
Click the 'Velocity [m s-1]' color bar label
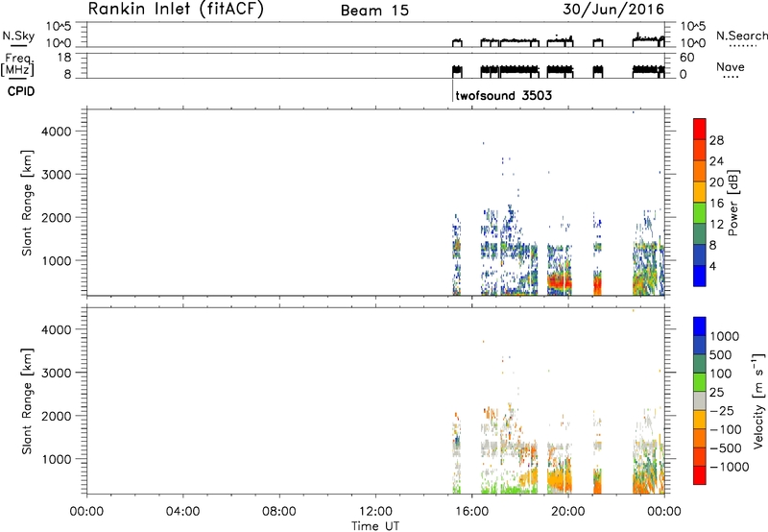click(758, 400)
